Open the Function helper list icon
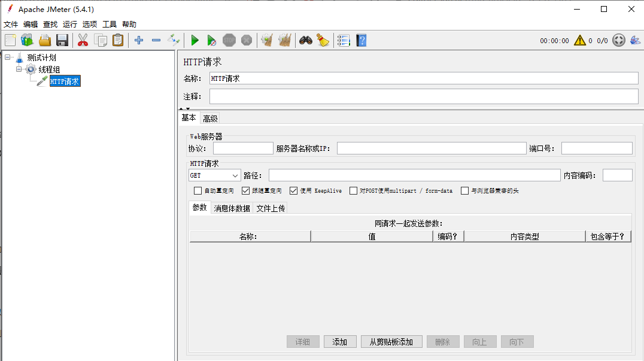The height and width of the screenshot is (361, 644). [344, 40]
